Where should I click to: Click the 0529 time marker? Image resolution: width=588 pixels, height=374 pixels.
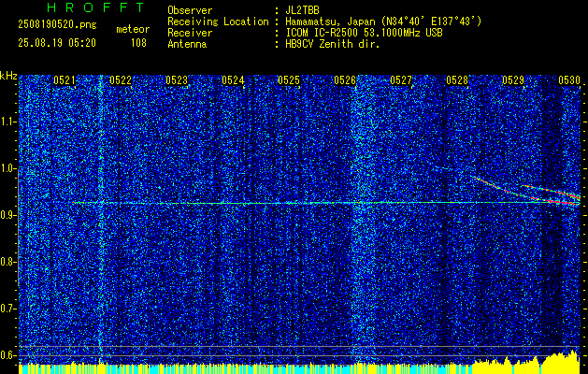(513, 80)
